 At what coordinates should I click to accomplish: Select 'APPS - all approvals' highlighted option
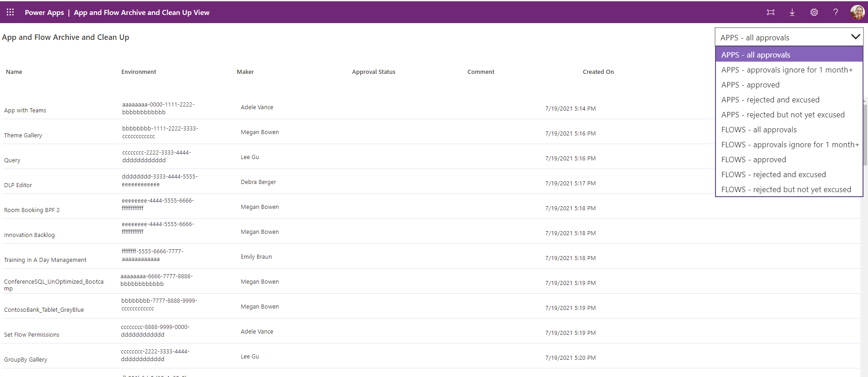pos(756,55)
